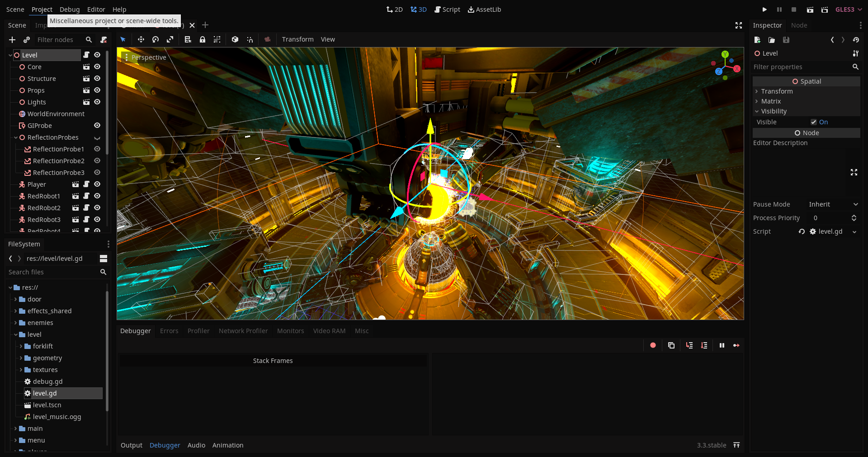
Task: Click the add new node plus icon
Action: coord(12,40)
